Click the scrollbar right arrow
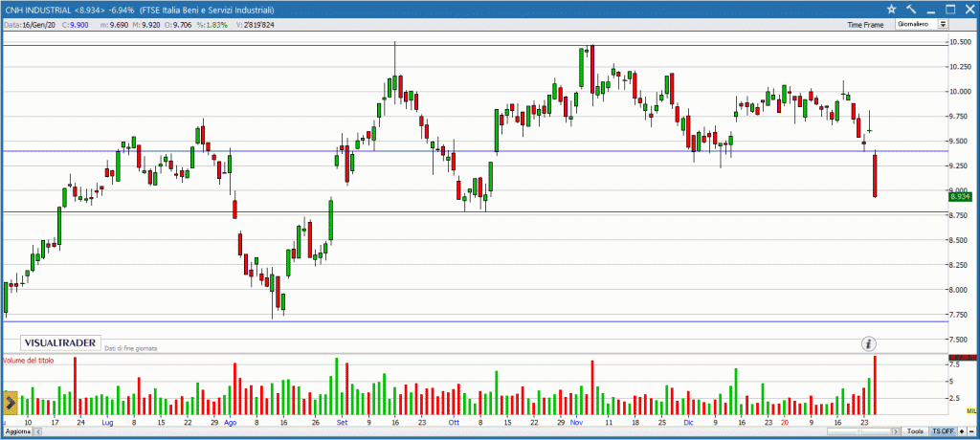This screenshot has width=980, height=440. [x=896, y=432]
